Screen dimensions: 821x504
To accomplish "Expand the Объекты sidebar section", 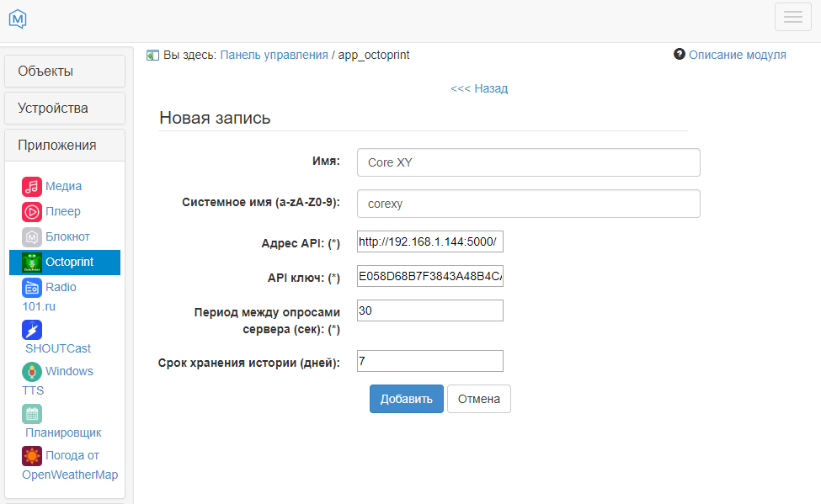I will pos(65,72).
